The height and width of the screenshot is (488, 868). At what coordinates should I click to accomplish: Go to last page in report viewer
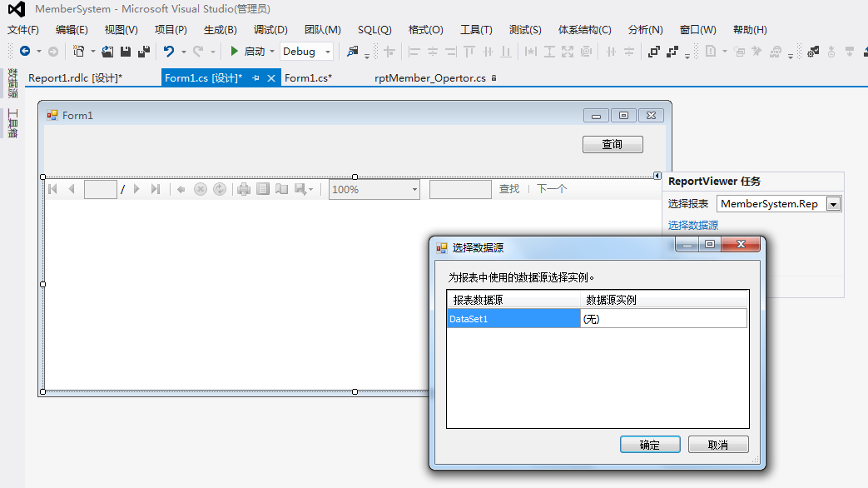click(156, 189)
